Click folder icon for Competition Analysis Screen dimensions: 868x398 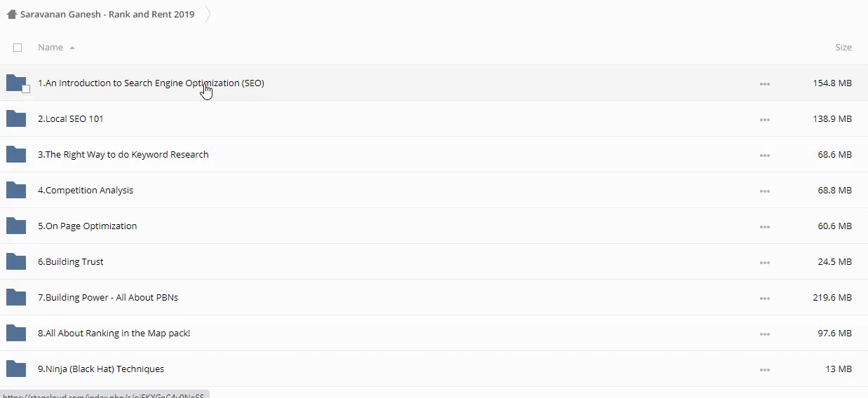point(15,190)
